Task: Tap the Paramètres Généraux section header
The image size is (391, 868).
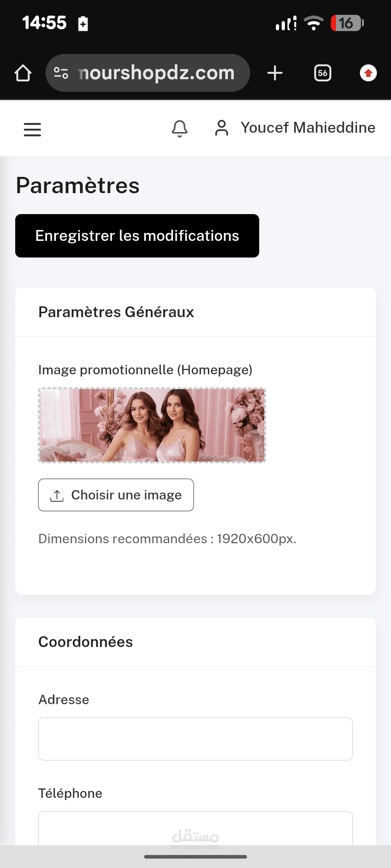Action: [116, 312]
